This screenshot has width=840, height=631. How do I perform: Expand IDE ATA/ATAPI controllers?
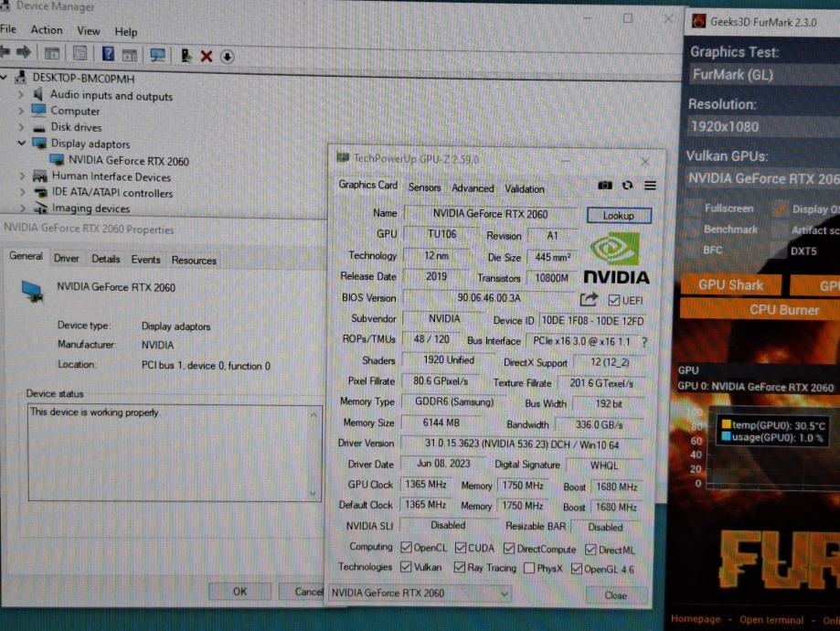[x=22, y=192]
